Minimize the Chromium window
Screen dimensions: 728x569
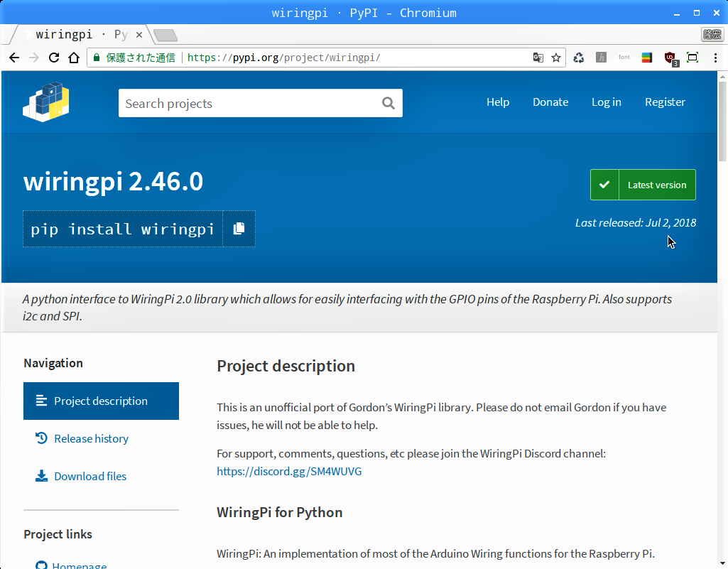tap(676, 13)
